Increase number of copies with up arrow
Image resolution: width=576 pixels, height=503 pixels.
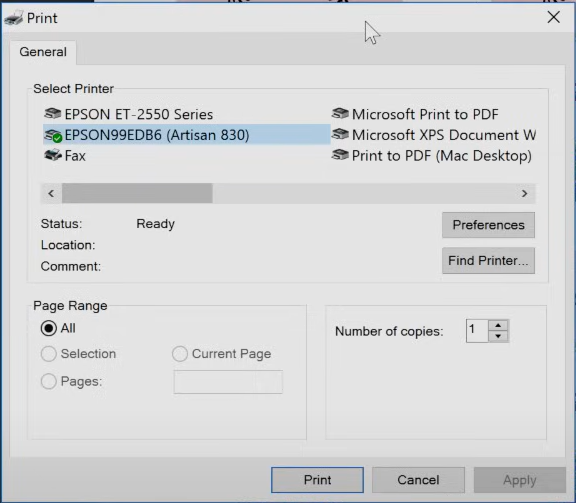point(498,326)
